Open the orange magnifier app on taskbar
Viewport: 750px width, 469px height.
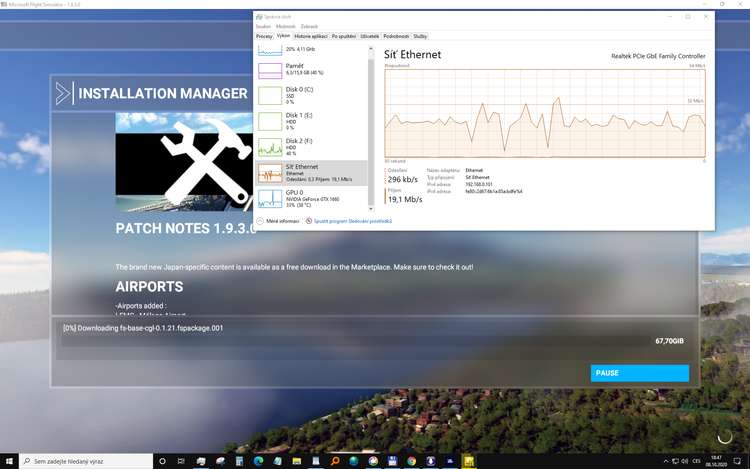(335, 461)
